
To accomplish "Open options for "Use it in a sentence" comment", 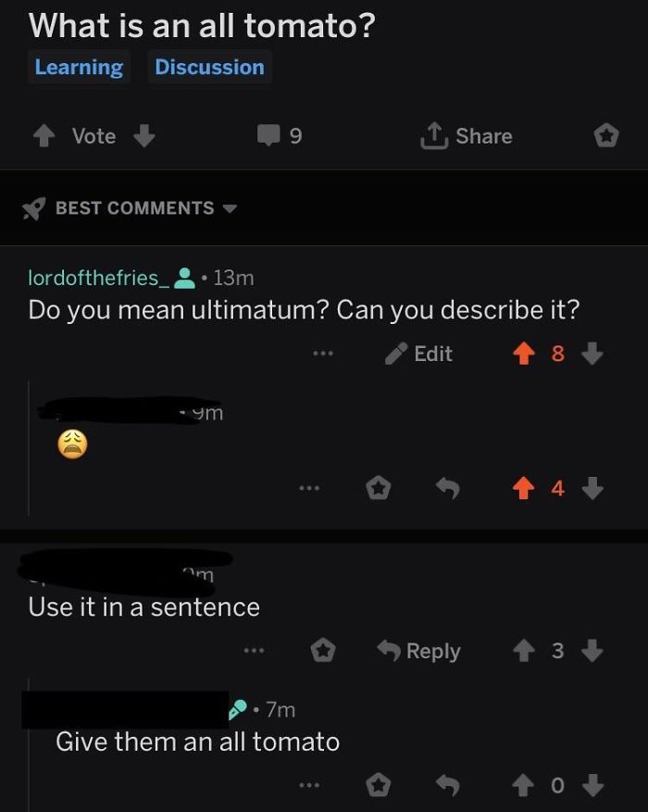I will (x=253, y=651).
